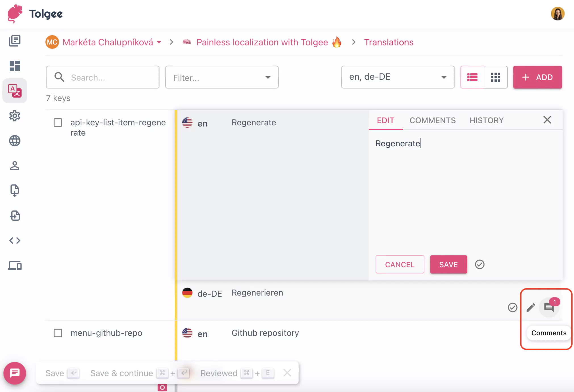Image resolution: width=574 pixels, height=392 pixels.
Task: Expand the Filter dropdown
Action: pos(222,77)
